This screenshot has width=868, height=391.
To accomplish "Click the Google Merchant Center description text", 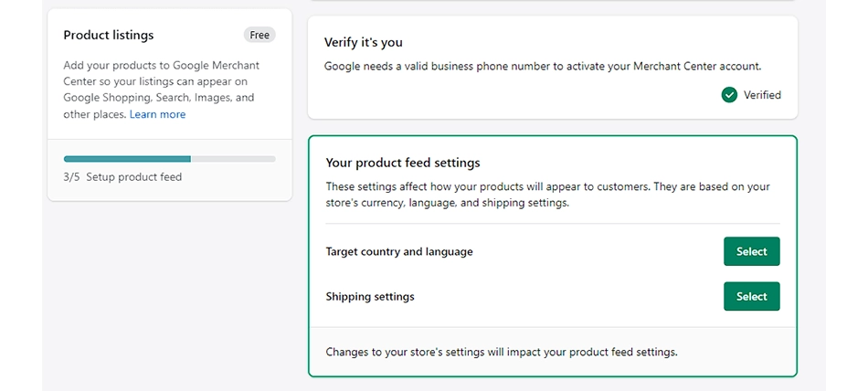I will [161, 66].
